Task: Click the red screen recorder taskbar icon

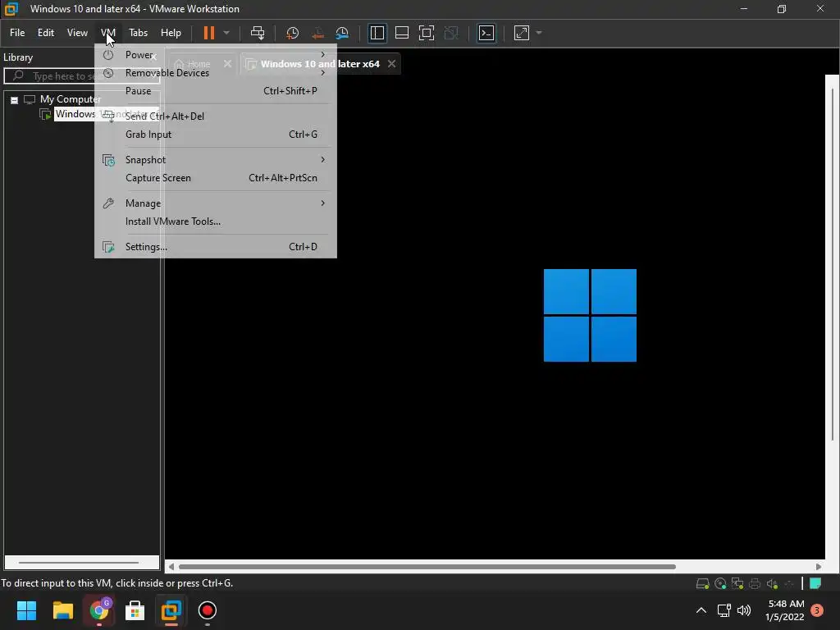Action: [208, 610]
